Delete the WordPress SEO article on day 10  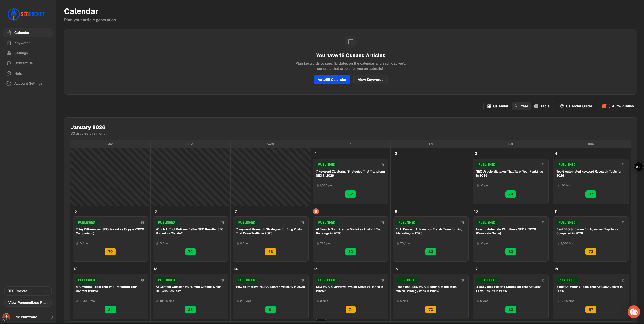[x=543, y=223]
